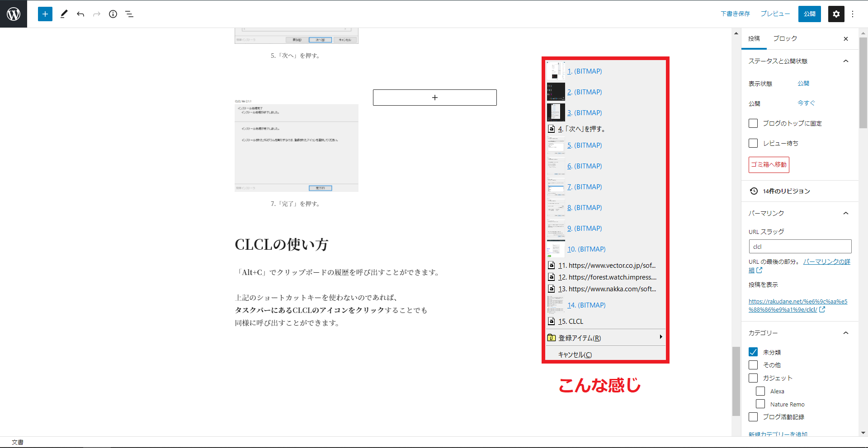Change publish date 今すぐ link
The width and height of the screenshot is (868, 448).
pos(806,103)
